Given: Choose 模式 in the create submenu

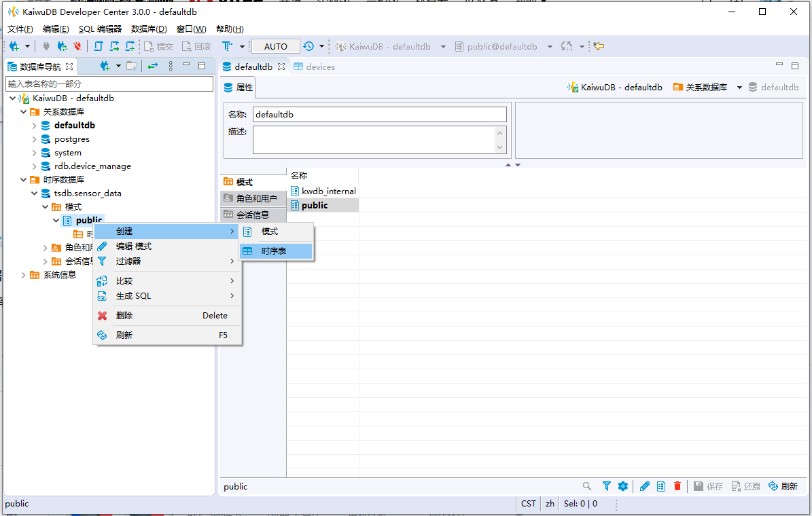Looking at the screenshot, I should [276, 232].
